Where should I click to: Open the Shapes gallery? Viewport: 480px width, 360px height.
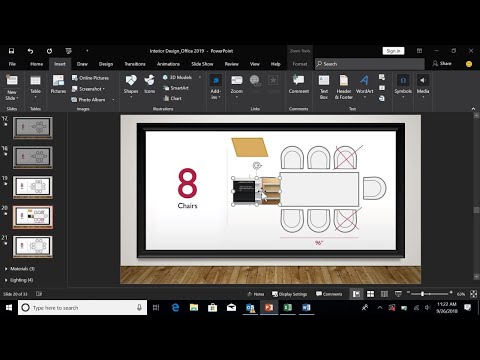(131, 86)
